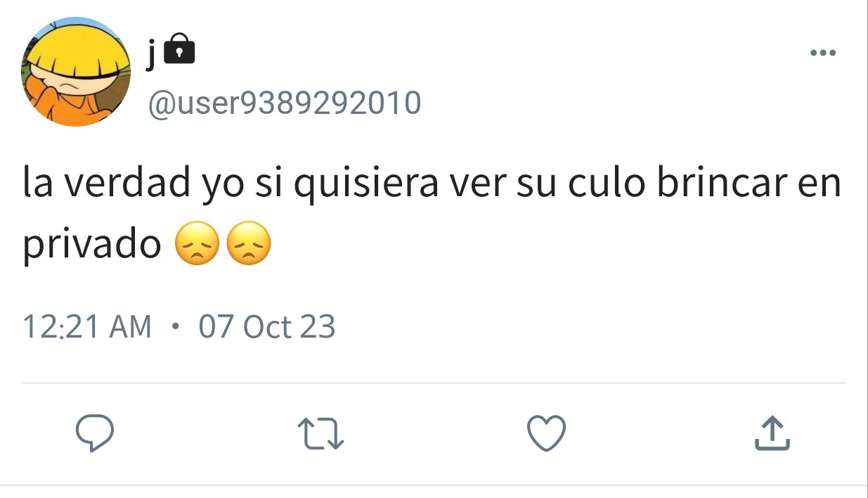Viewport: 868px width, 498px height.
Task: Click the padlock icon beside the name j
Action: click(183, 49)
